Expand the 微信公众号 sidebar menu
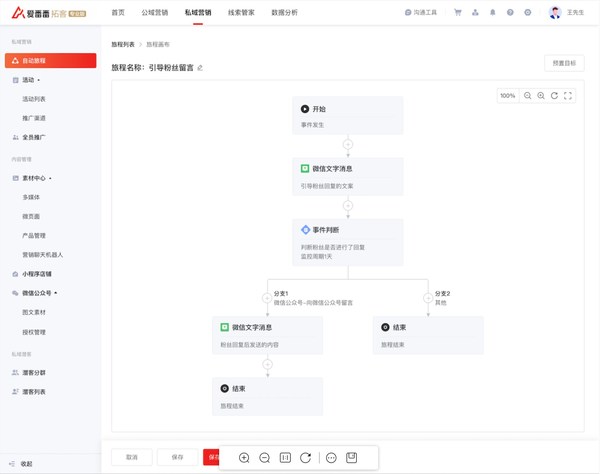Image resolution: width=600 pixels, height=474 pixels. point(40,293)
